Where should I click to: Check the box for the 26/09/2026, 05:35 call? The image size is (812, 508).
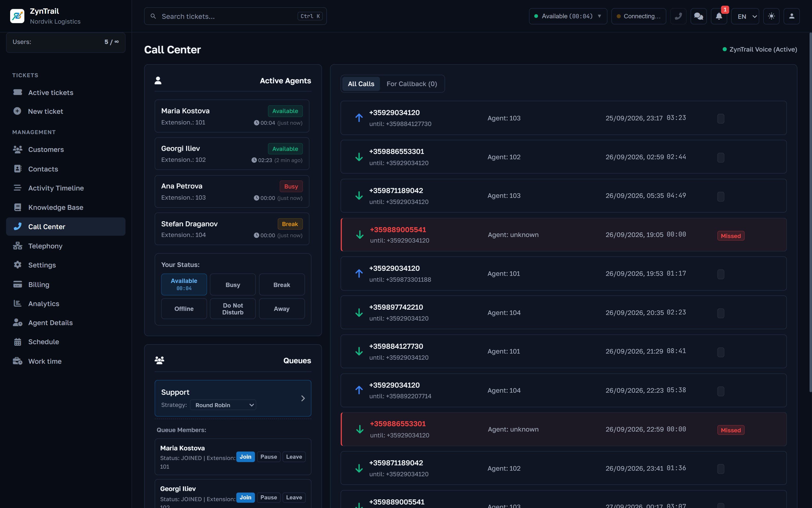721,197
